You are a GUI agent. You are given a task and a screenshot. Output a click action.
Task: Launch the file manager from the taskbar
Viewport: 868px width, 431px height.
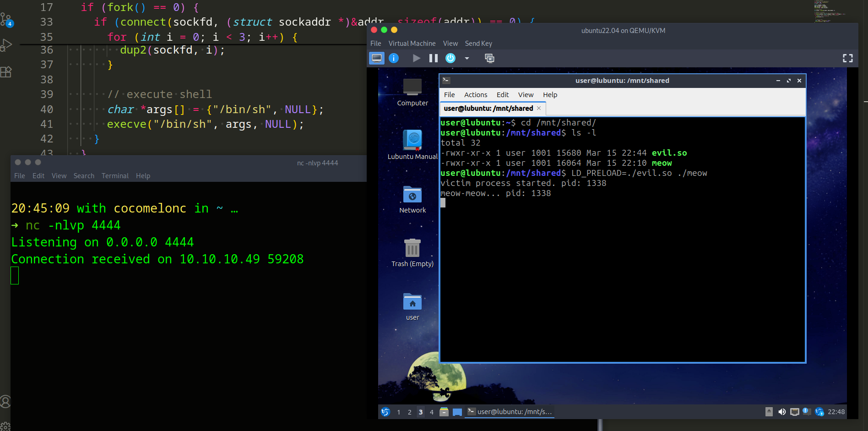[x=444, y=412]
